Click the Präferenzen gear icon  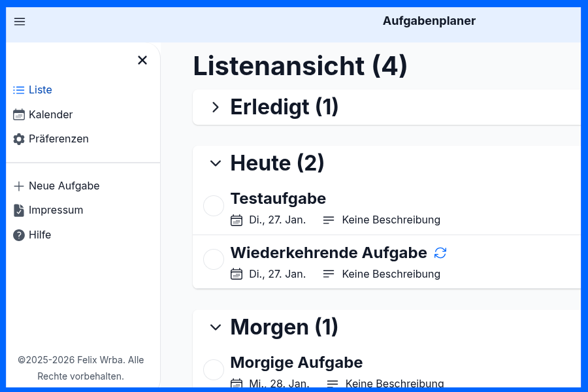[x=18, y=139]
